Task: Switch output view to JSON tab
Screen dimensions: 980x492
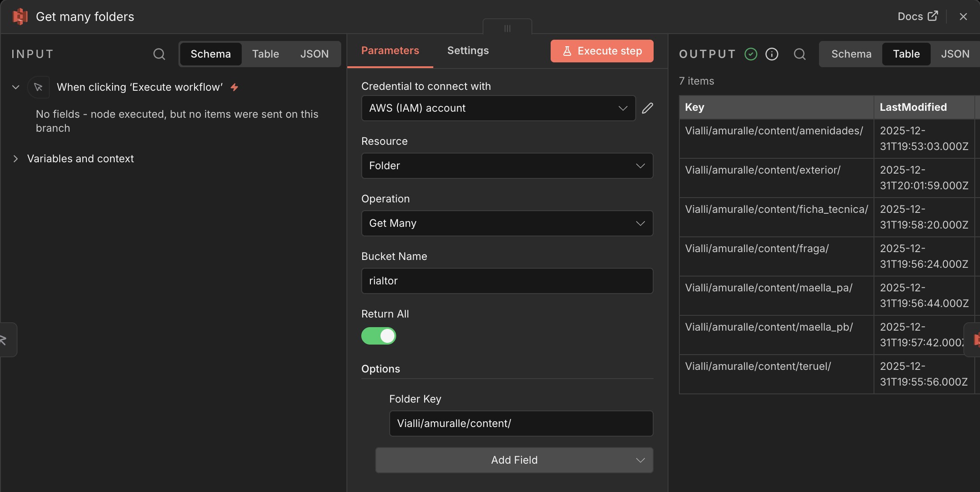Action: 955,54
